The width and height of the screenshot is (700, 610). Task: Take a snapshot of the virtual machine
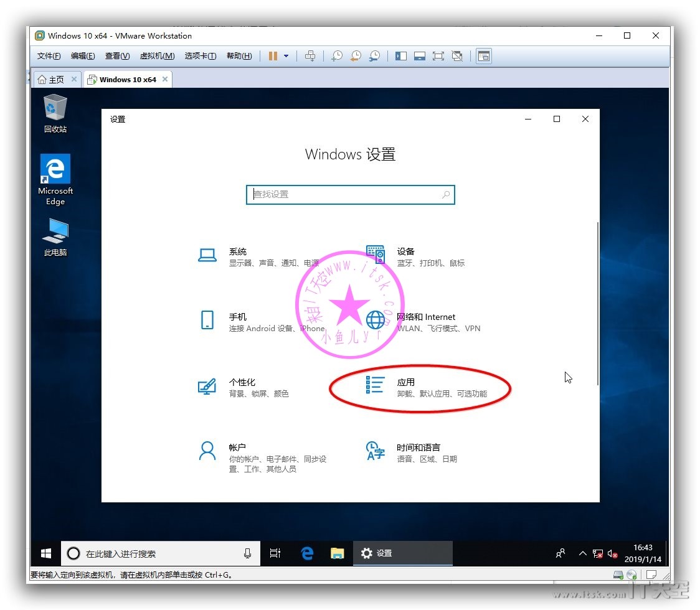pyautogui.click(x=337, y=56)
